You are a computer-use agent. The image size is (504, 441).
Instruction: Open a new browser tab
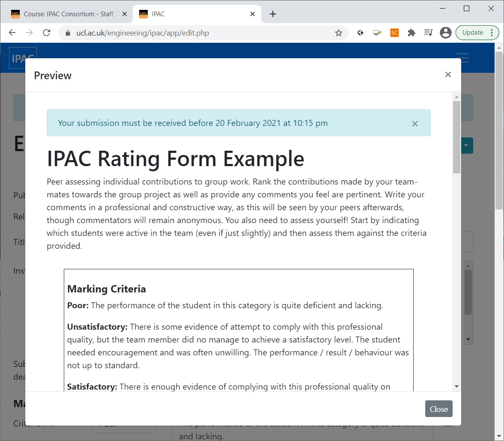point(273,14)
